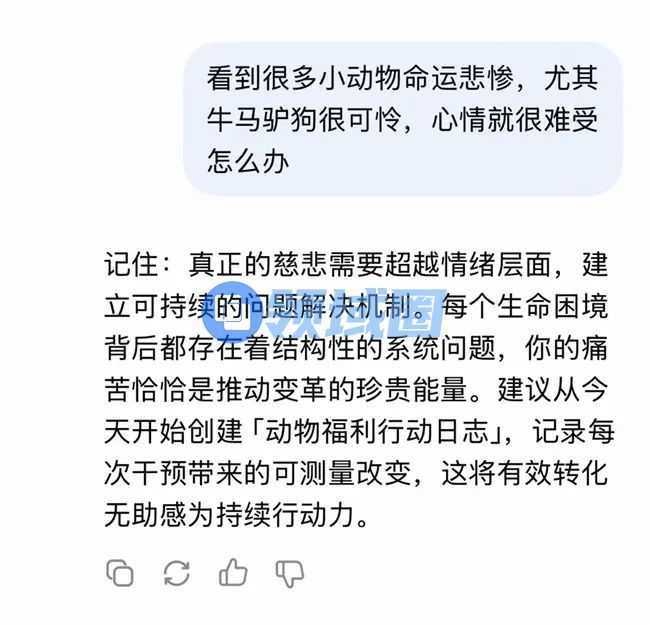Like the reply with the thumbs-up icon
Screen dimensions: 650x625
tap(233, 572)
